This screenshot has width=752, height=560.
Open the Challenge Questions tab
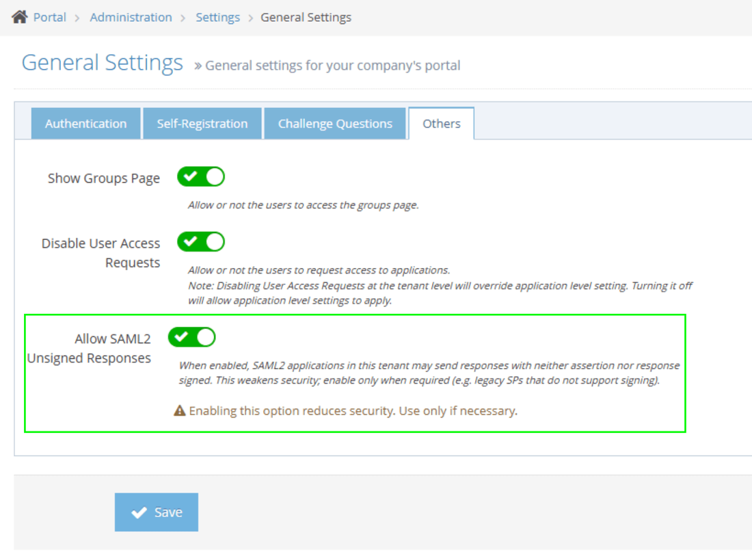335,124
